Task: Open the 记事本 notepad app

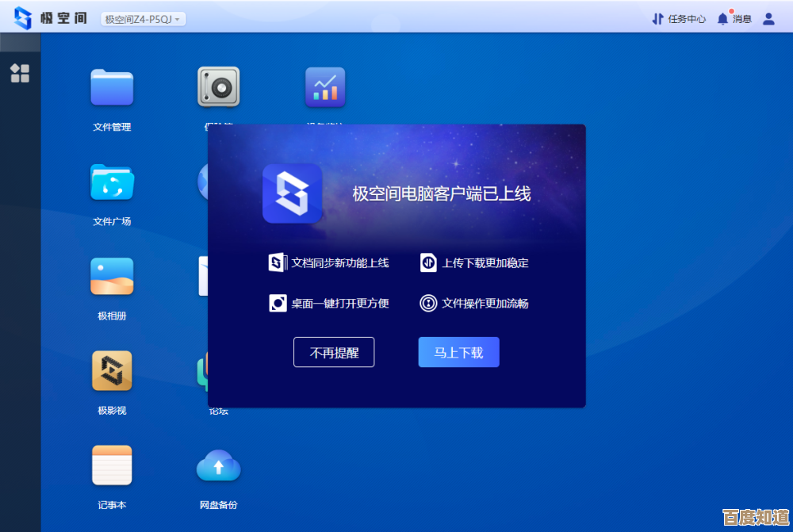Action: [x=112, y=465]
